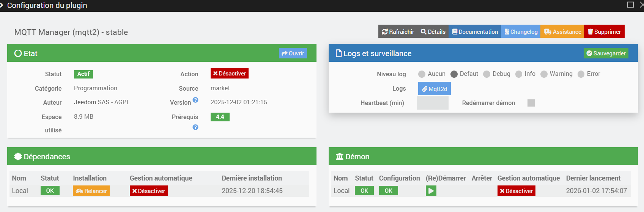This screenshot has width=644, height=212.
Task: Open the Documentation book button
Action: pyautogui.click(x=475, y=31)
